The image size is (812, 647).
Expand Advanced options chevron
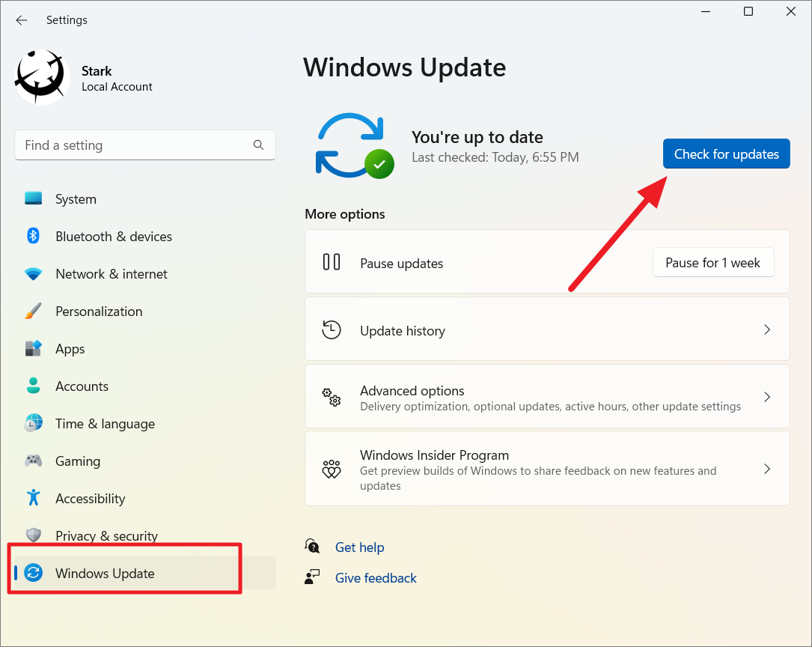point(767,397)
